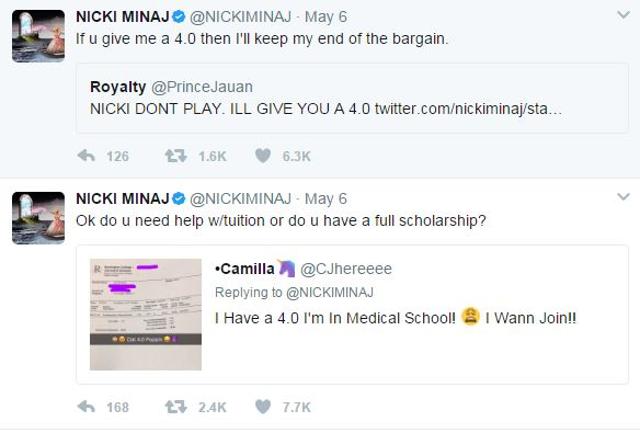Click Nicki Minaj's avatar on the second tweet
The height and width of the screenshot is (433, 640).
[38, 218]
